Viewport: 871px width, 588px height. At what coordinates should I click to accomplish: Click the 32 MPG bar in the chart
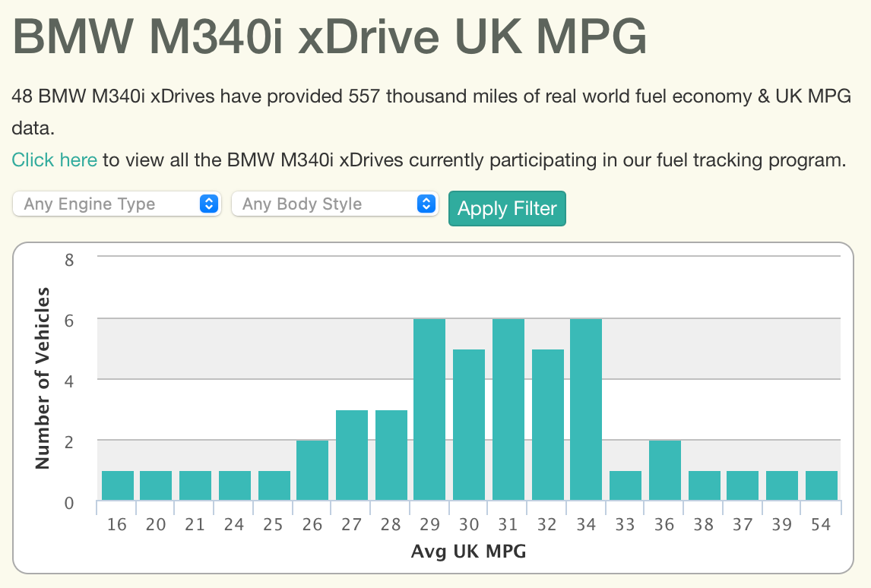(x=548, y=425)
